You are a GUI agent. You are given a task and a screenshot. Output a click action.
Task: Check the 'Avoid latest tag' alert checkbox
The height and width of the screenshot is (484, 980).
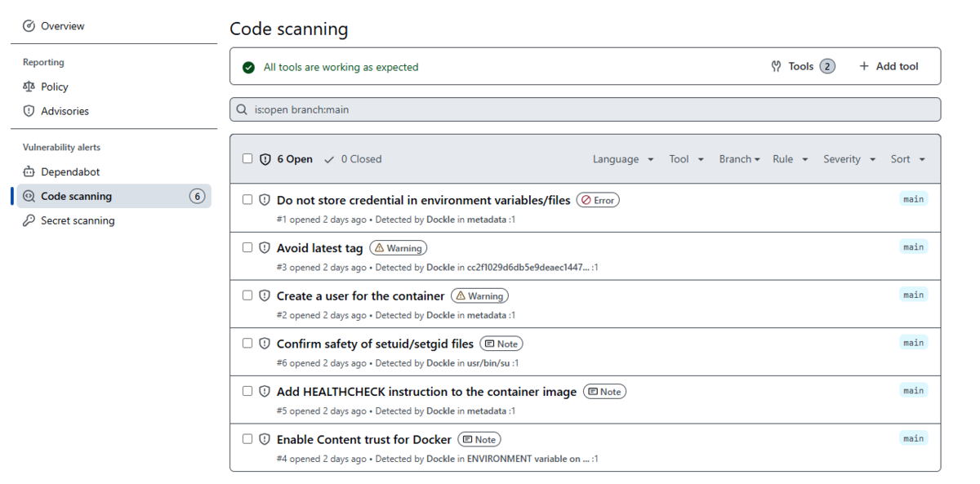(x=247, y=247)
